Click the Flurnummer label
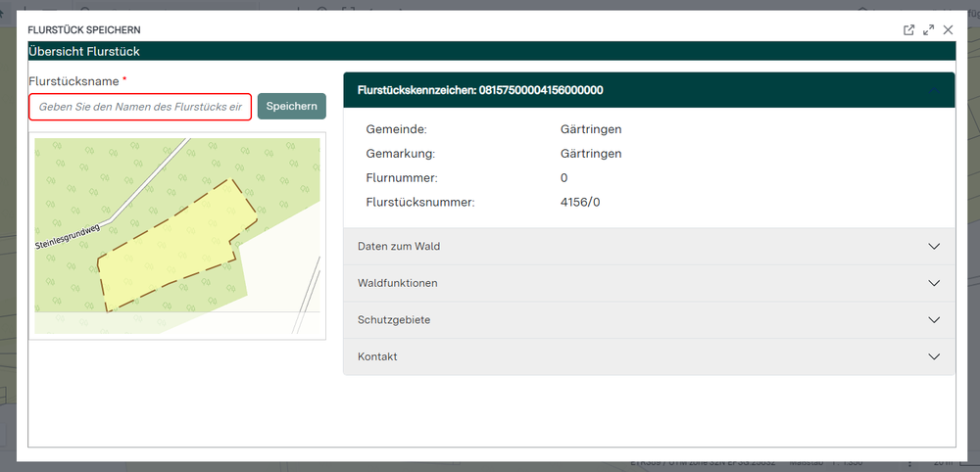Image resolution: width=980 pixels, height=472 pixels. click(402, 178)
